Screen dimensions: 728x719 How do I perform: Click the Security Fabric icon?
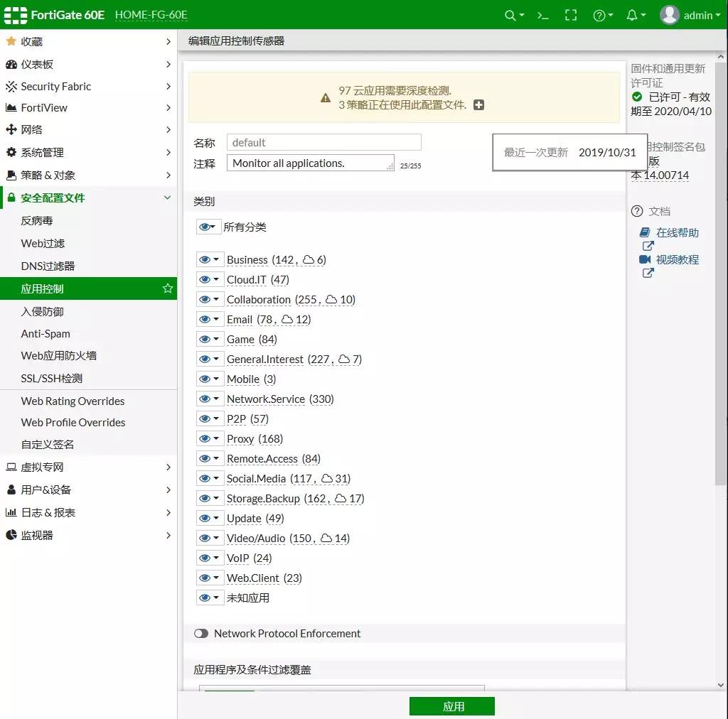(x=11, y=86)
